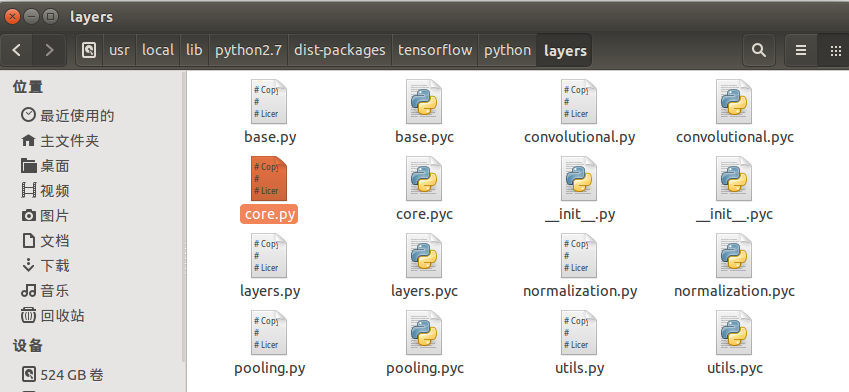Select the base.pyc Python file icon
The height and width of the screenshot is (392, 849).
click(x=424, y=102)
